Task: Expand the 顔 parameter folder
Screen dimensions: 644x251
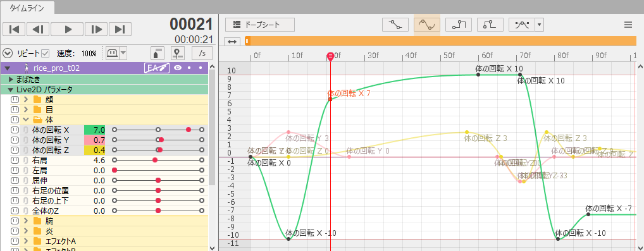Action: [27, 99]
